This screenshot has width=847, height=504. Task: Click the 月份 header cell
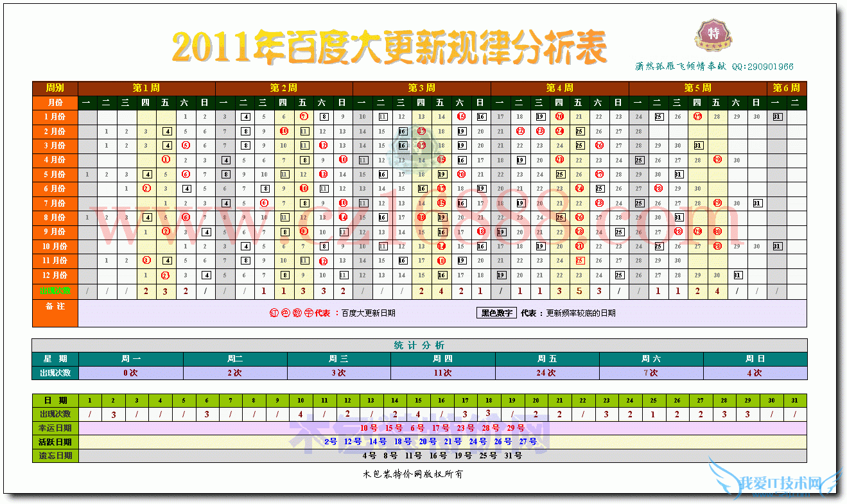55,103
